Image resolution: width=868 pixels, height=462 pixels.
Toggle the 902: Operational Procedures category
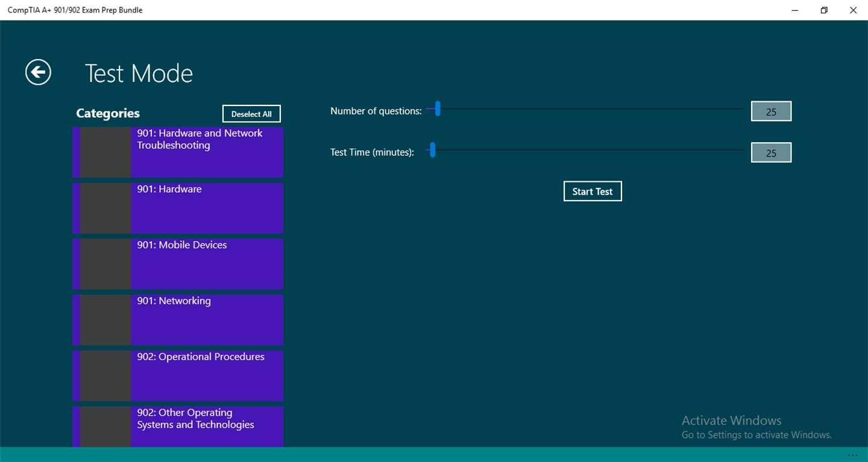point(178,376)
